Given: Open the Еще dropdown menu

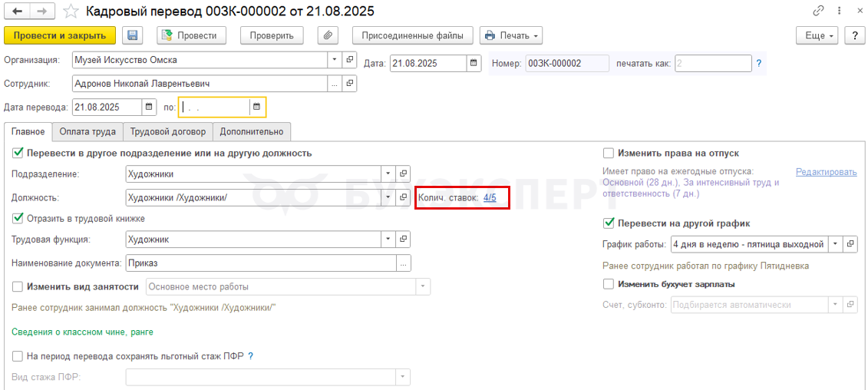Looking at the screenshot, I should (x=819, y=35).
